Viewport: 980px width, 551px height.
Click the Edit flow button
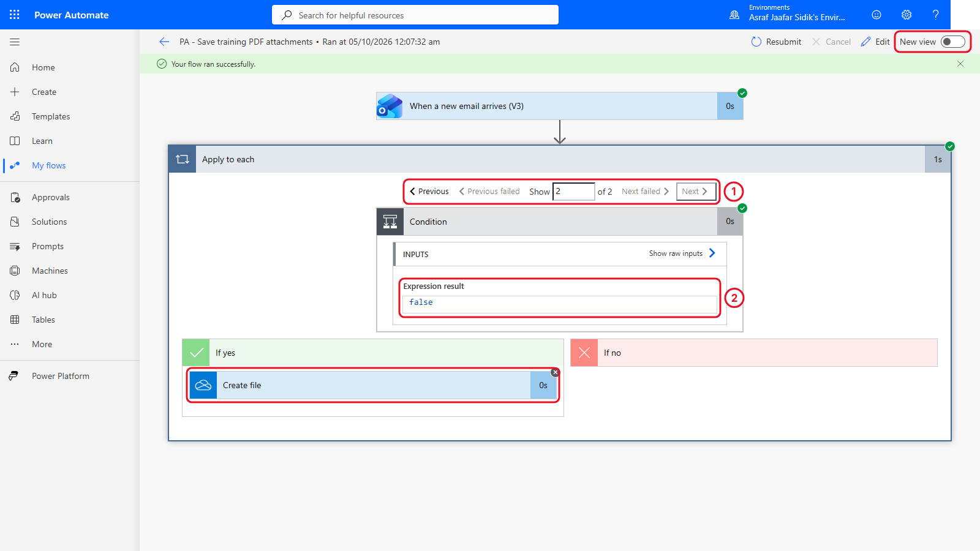tap(875, 42)
